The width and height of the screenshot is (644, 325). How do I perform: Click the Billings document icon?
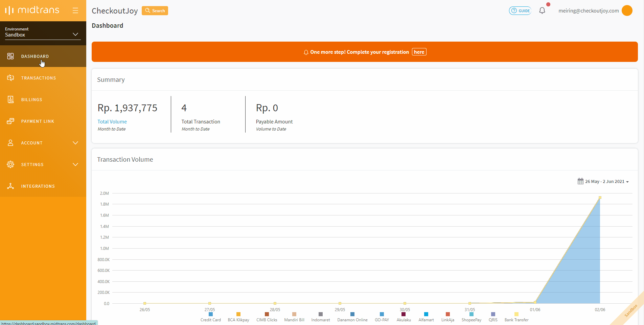(10, 99)
